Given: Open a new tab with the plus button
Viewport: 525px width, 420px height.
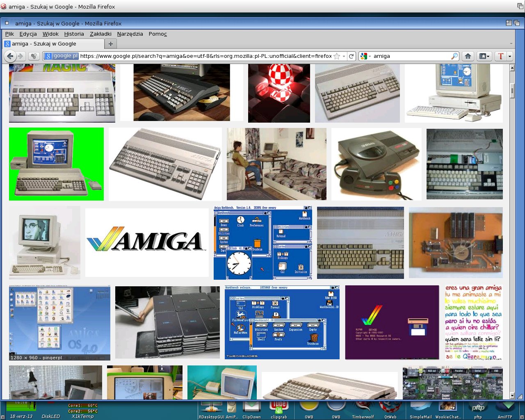Looking at the screenshot, I should point(110,43).
